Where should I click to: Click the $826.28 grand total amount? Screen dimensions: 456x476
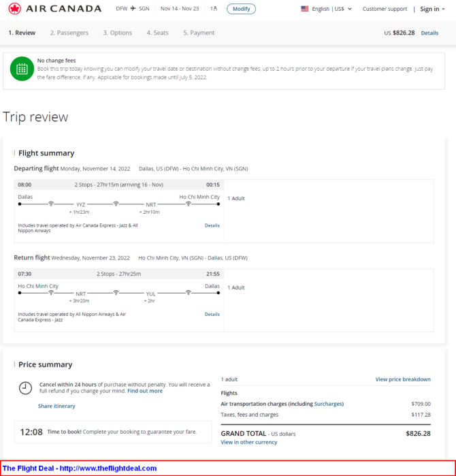(x=418, y=434)
